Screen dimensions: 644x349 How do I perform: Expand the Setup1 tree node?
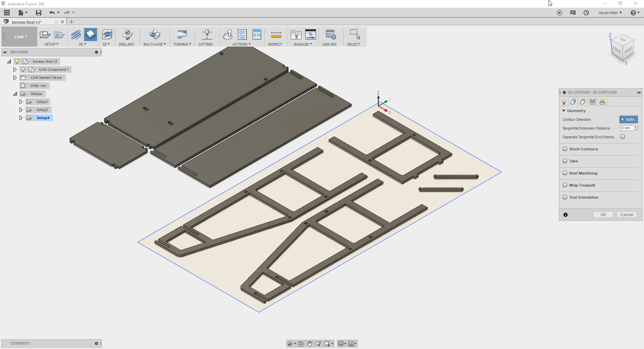pyautogui.click(x=21, y=102)
